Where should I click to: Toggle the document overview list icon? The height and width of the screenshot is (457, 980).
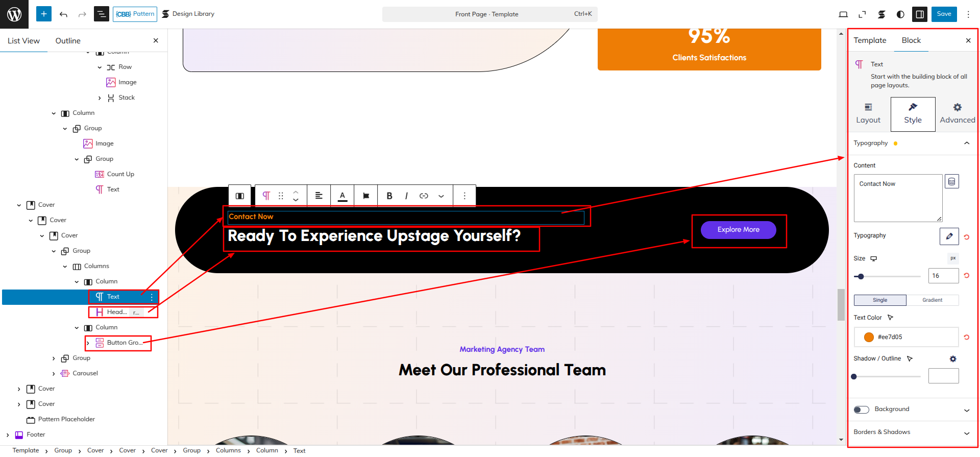tap(102, 14)
